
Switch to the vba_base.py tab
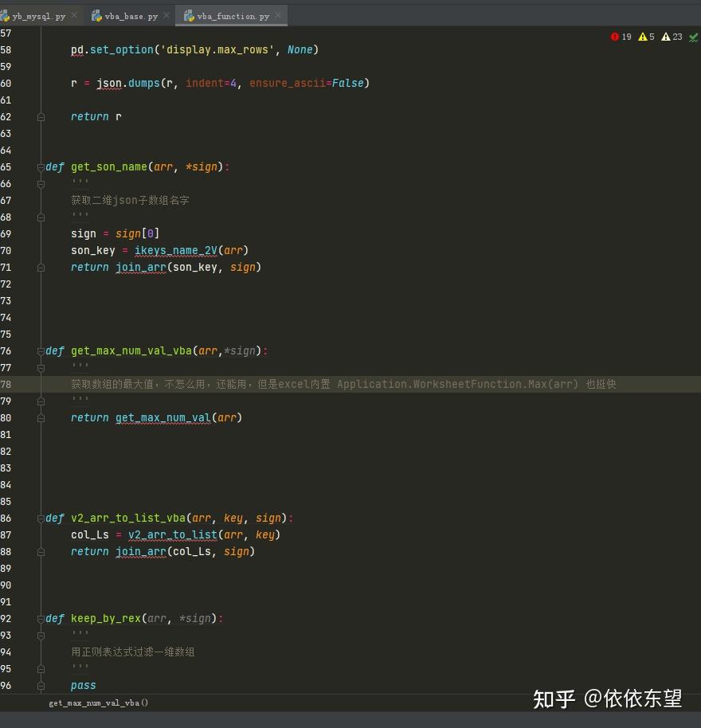pos(131,16)
